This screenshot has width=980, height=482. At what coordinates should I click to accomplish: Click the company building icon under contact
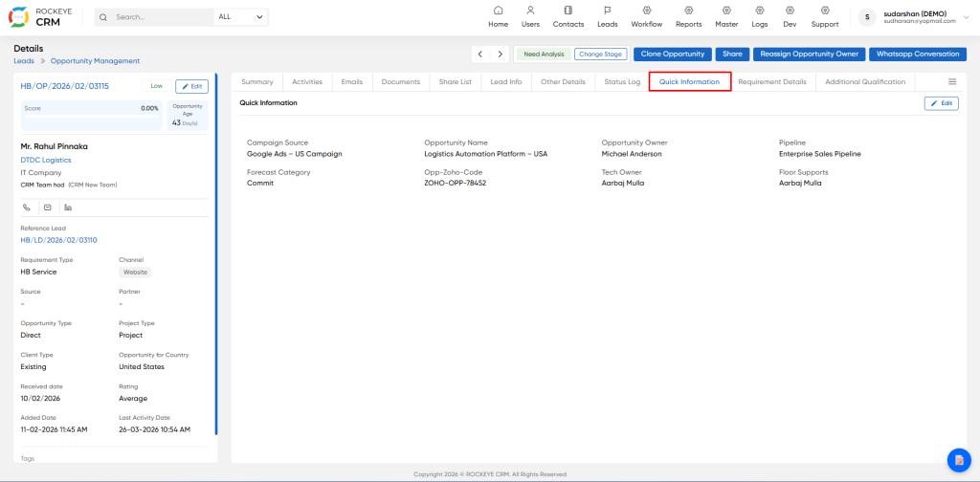pos(68,208)
